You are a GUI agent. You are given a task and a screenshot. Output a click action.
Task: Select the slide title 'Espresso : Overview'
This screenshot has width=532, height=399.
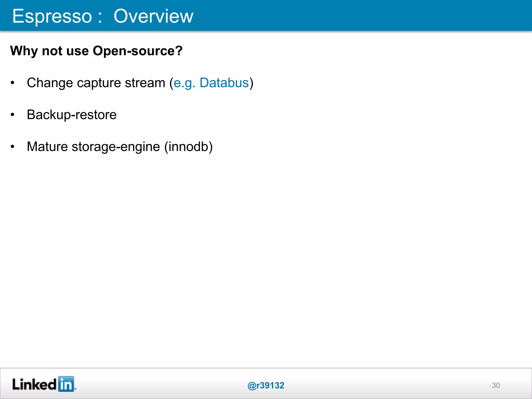[x=103, y=16]
